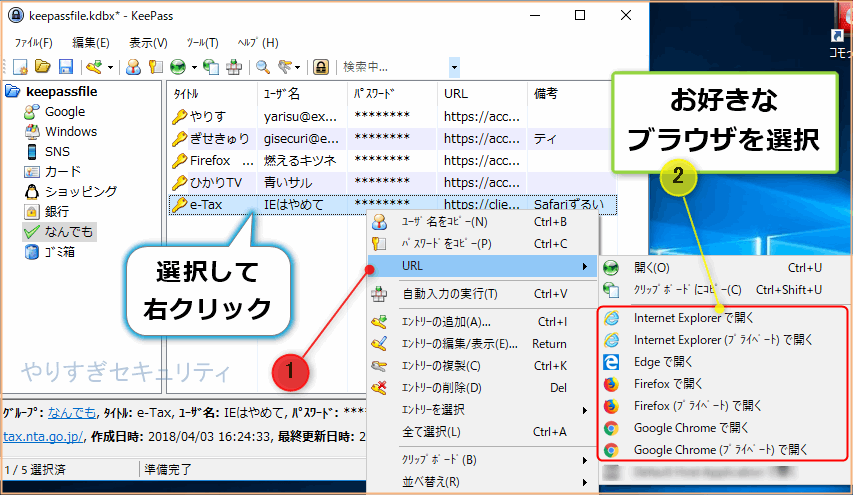Expand the クリップボード submenu
The width and height of the screenshot is (853, 495).
click(x=483, y=460)
